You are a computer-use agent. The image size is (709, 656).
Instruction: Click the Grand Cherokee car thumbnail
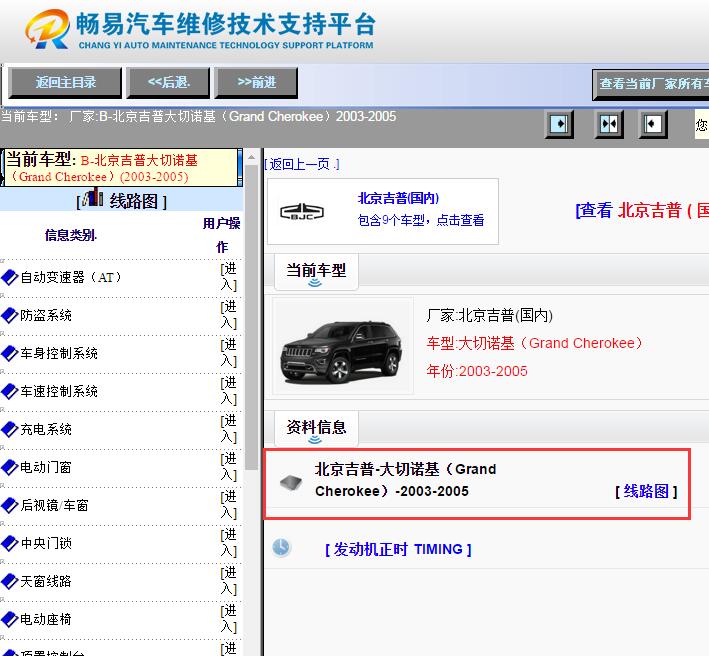point(343,346)
